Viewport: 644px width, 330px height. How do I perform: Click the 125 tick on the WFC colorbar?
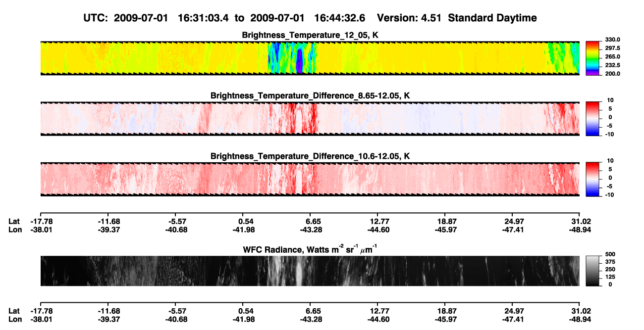(610, 277)
